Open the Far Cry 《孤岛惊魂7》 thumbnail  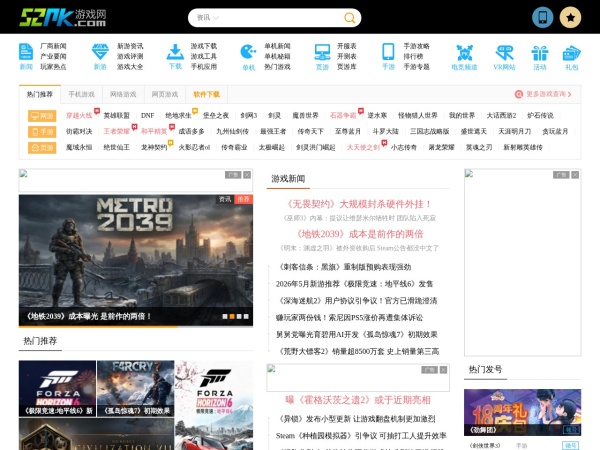(x=136, y=388)
